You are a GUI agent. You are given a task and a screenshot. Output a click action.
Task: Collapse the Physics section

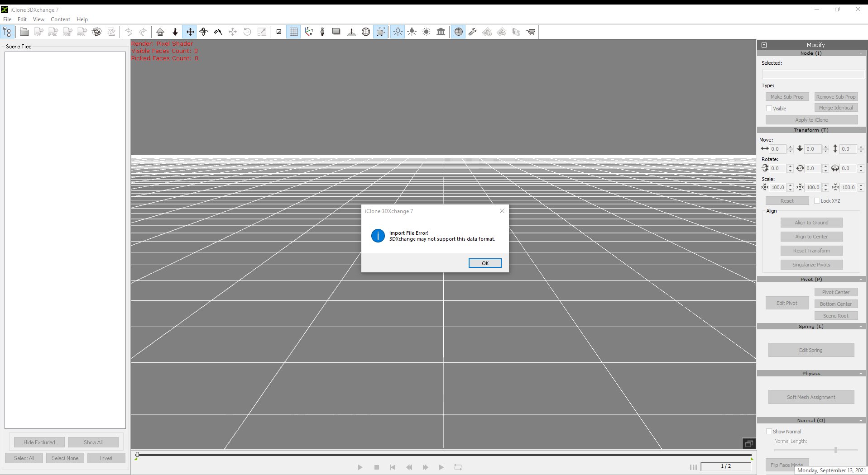pos(861,374)
